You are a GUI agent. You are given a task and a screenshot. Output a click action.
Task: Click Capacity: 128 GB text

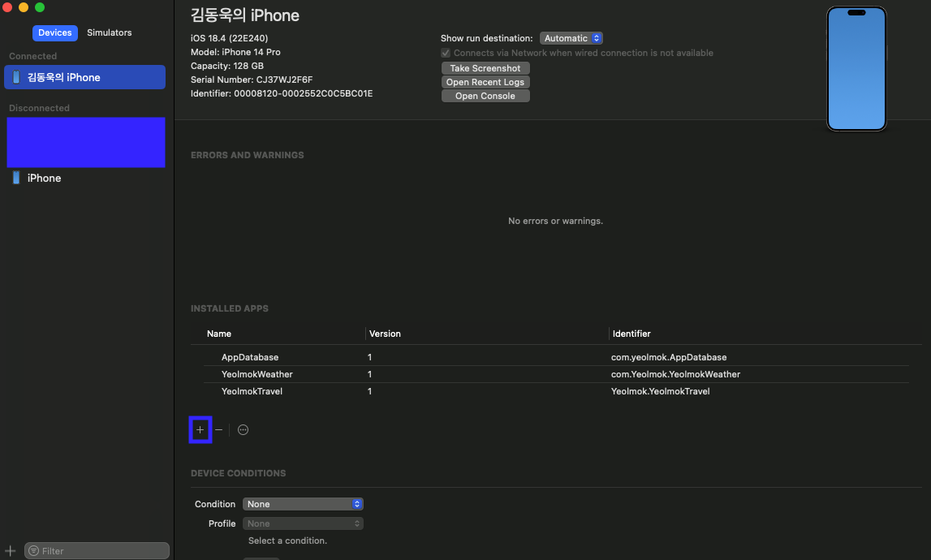point(226,66)
